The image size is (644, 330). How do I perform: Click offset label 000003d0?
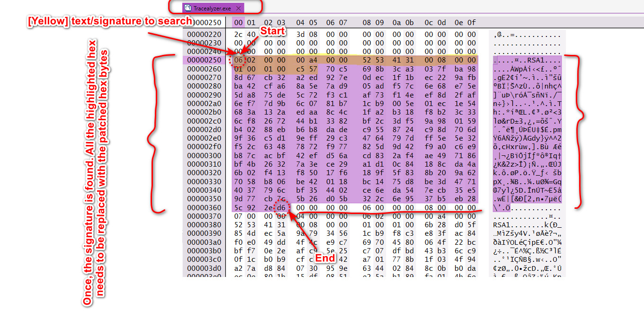(x=204, y=268)
